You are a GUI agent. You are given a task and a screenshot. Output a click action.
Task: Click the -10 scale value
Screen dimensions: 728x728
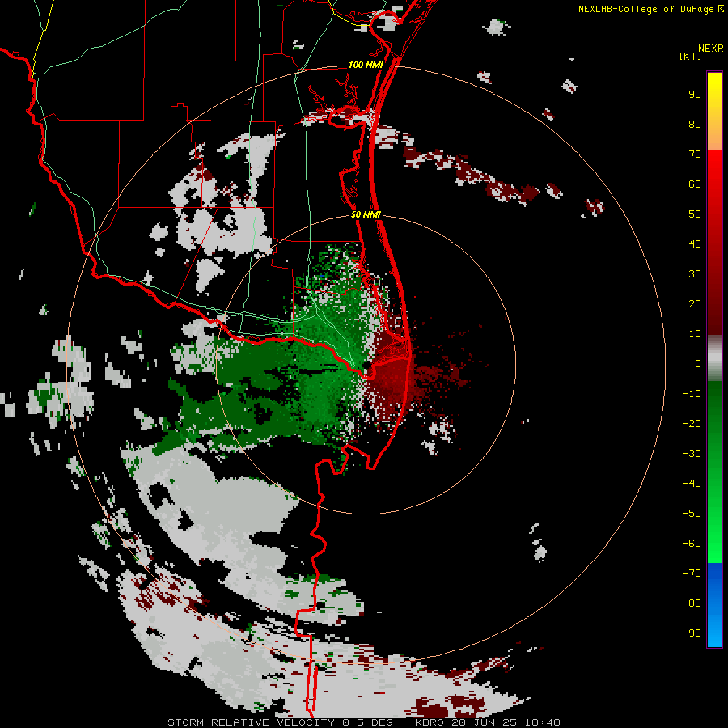[692, 394]
